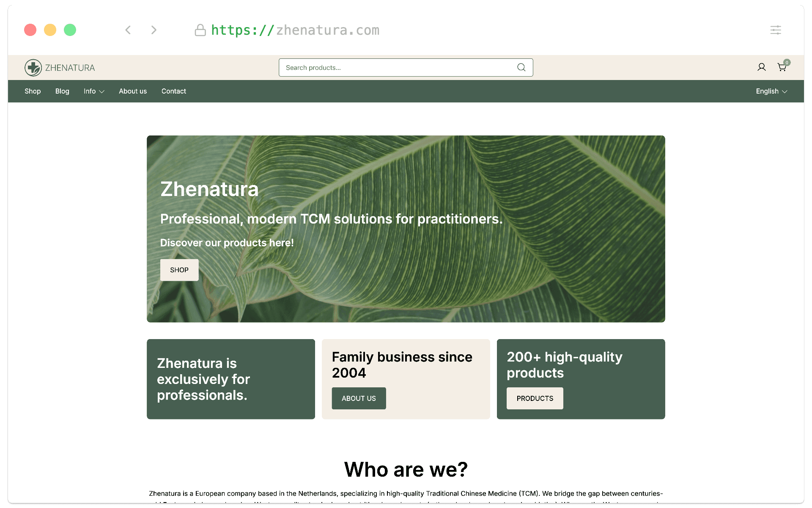This screenshot has height=508, width=812.
Task: Open the browser settings sliders icon
Action: pos(776,30)
